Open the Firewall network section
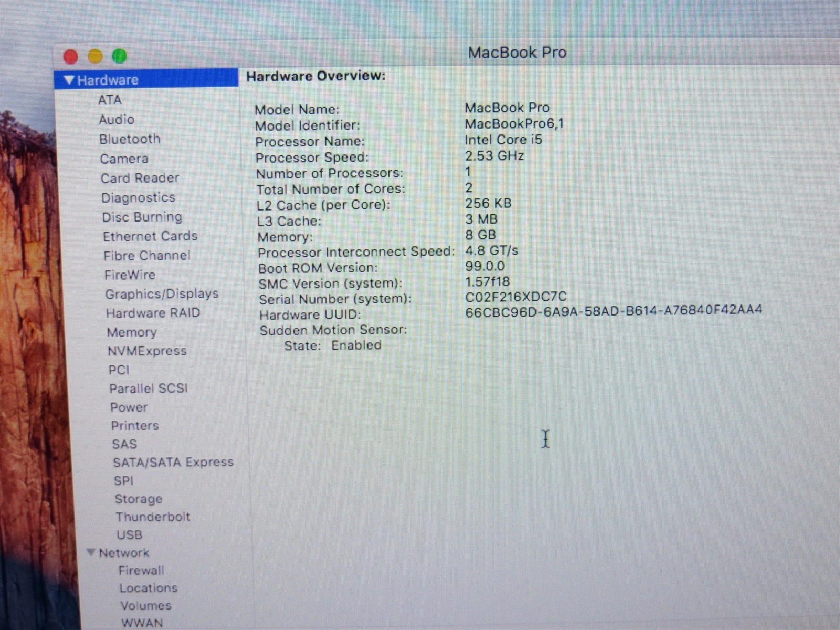This screenshot has height=630, width=840. point(141,570)
